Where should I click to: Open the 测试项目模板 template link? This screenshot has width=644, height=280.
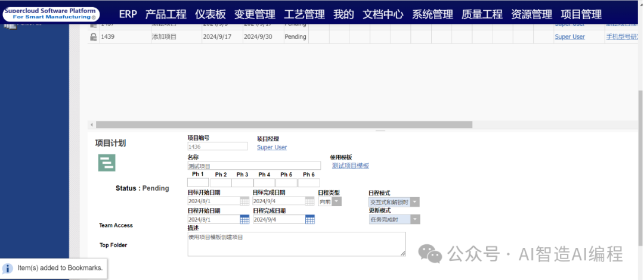(351, 166)
